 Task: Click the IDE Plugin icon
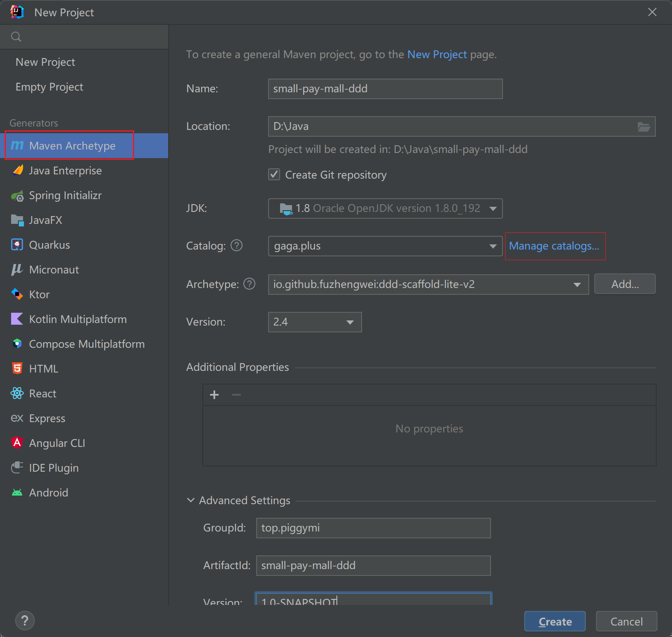[17, 468]
